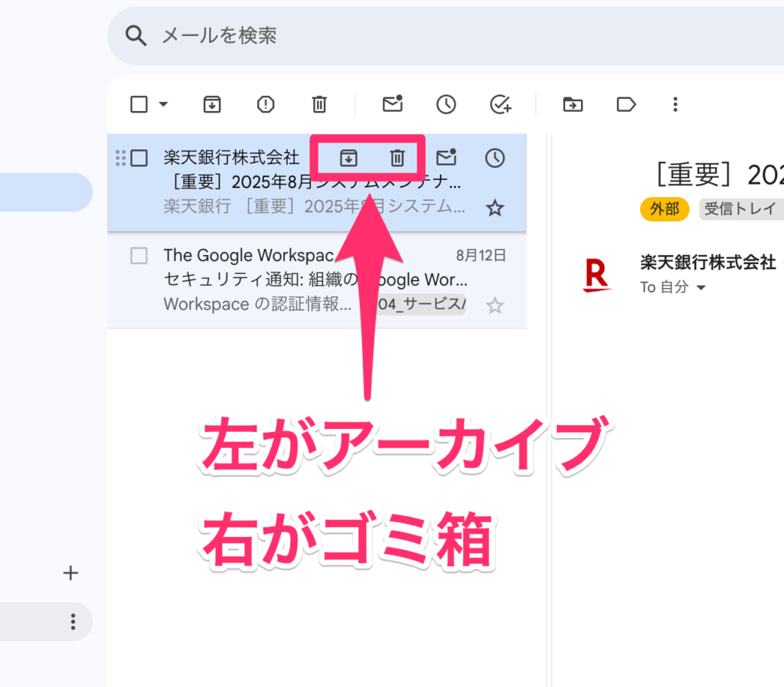Viewport: 784px width, 687px height.
Task: Click the toolbar Report spam icon
Action: point(266,104)
